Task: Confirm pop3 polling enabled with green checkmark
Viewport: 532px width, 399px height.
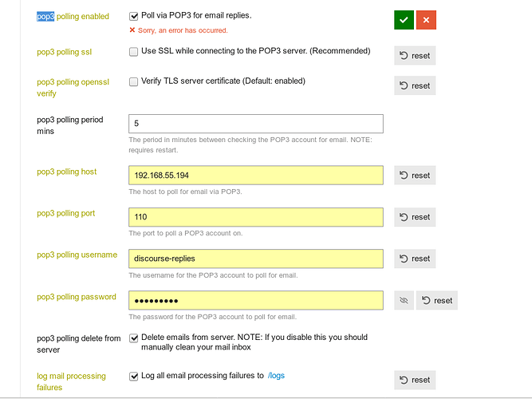Action: [404, 20]
